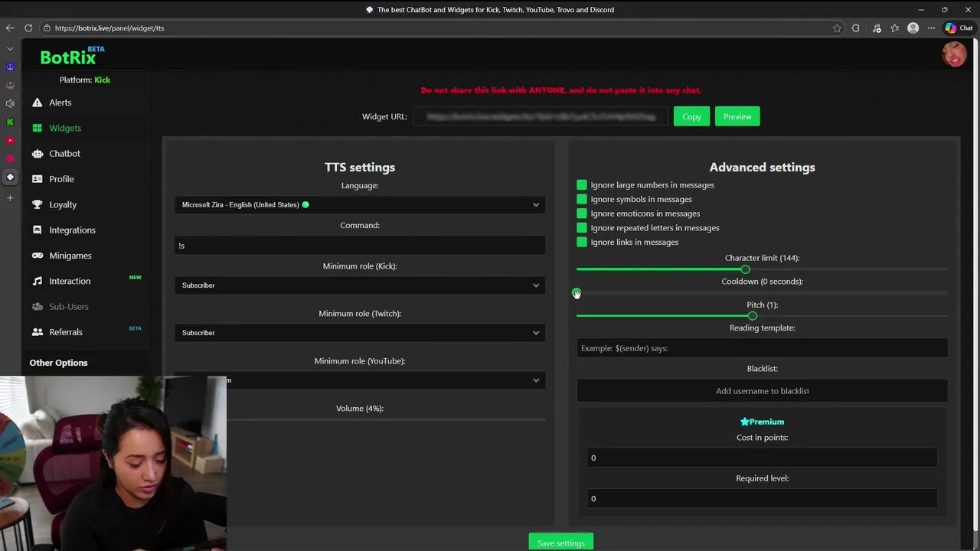This screenshot has width=980, height=551.
Task: Click Save settings button
Action: (x=560, y=543)
